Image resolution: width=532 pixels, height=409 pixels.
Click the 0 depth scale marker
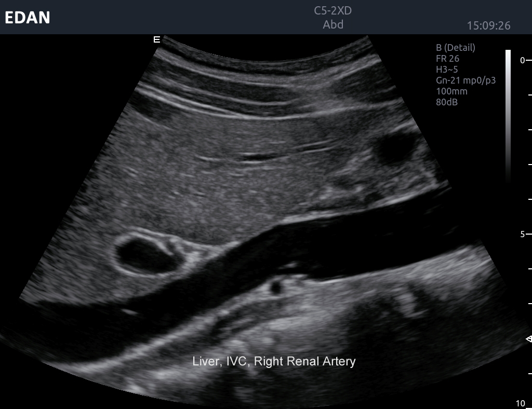pos(522,60)
